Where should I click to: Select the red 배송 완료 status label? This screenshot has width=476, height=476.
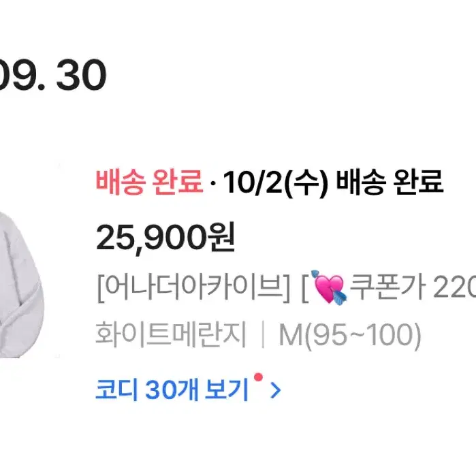click(149, 182)
